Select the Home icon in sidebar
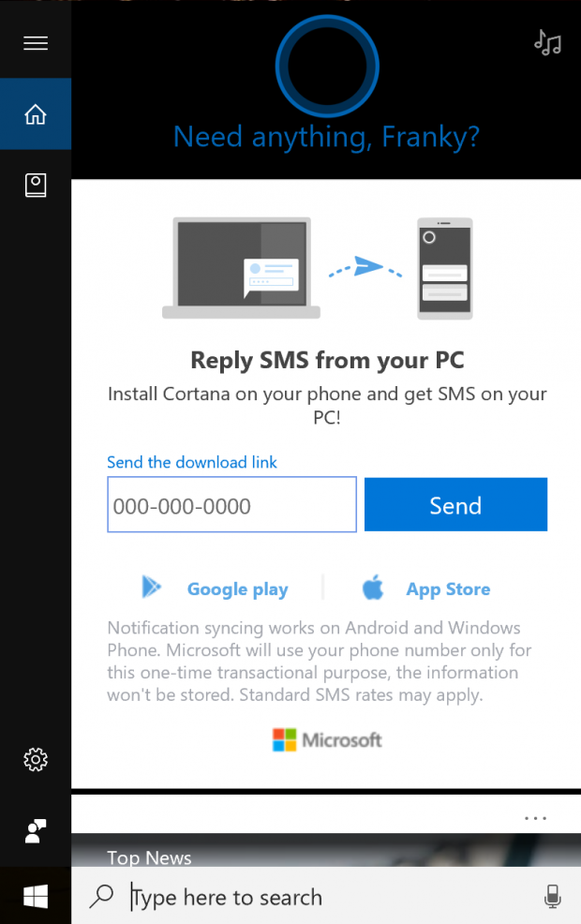This screenshot has height=924, width=581. point(36,113)
